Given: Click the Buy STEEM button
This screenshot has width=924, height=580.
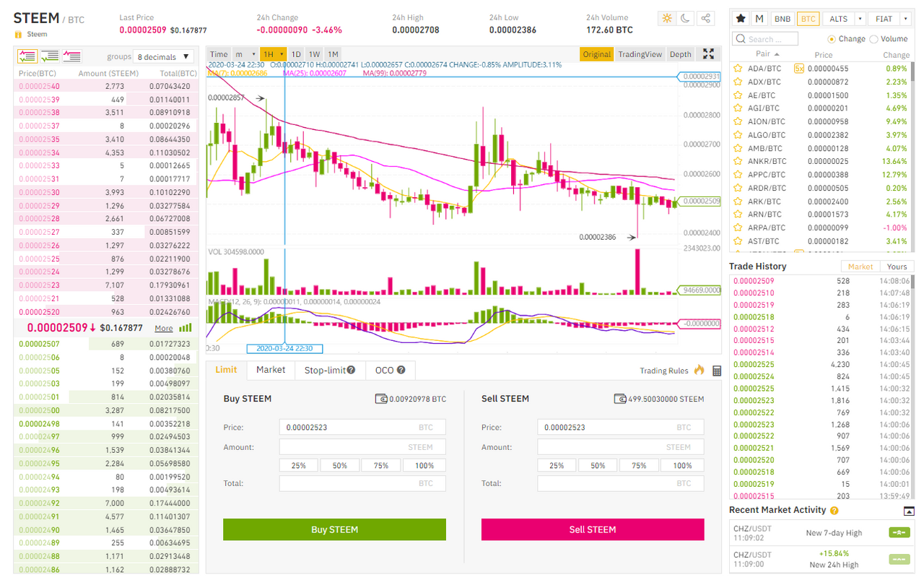Looking at the screenshot, I should (334, 529).
